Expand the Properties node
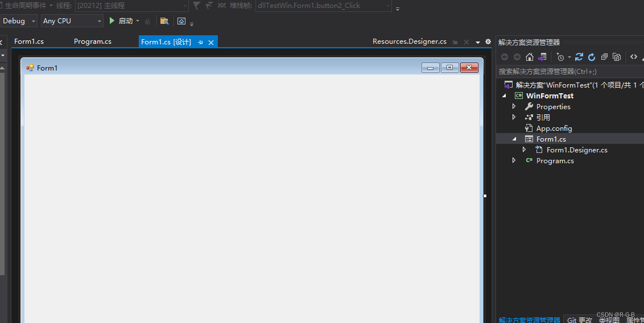The height and width of the screenshot is (323, 644). point(514,106)
